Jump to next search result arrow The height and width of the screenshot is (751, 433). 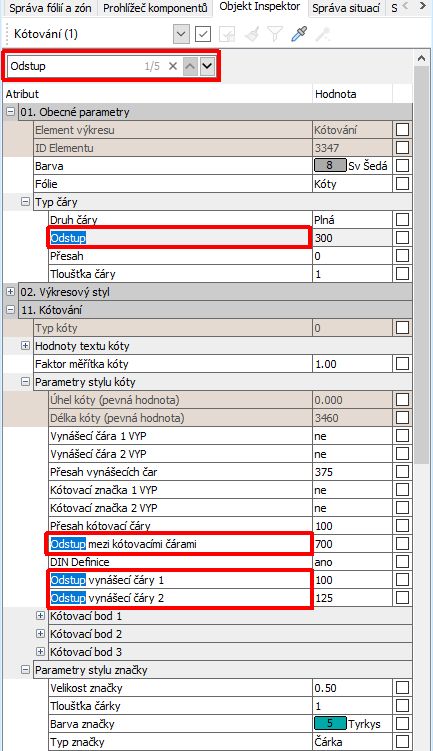coord(207,66)
